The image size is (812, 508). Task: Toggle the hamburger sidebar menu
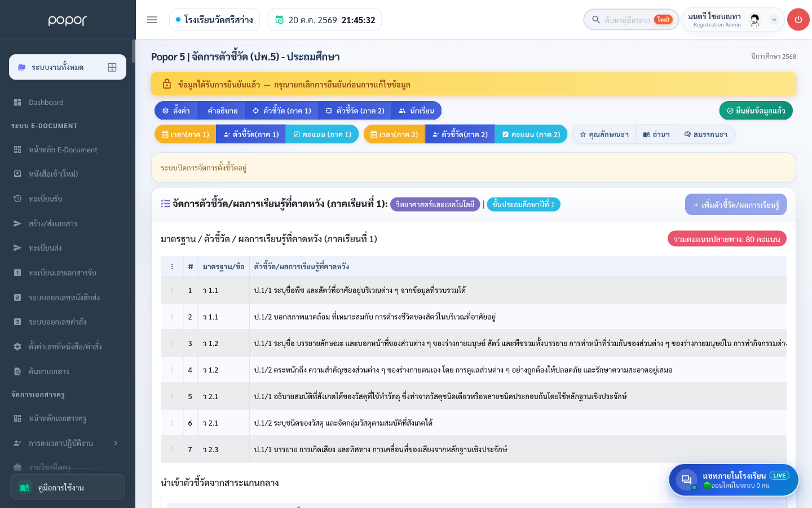(152, 20)
